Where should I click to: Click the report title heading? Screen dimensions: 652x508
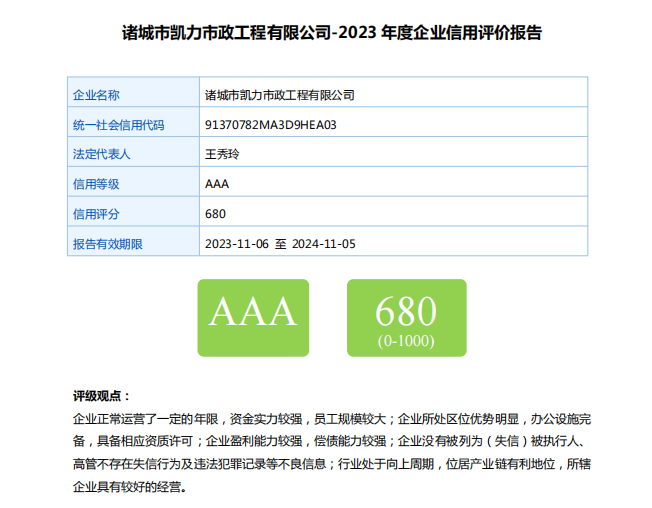point(332,33)
